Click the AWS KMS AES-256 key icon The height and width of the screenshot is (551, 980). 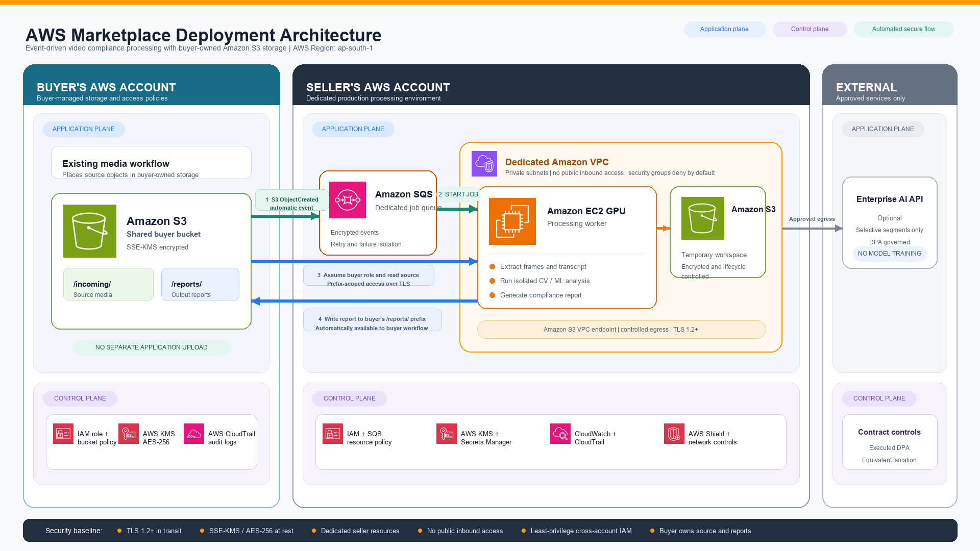[x=129, y=434]
